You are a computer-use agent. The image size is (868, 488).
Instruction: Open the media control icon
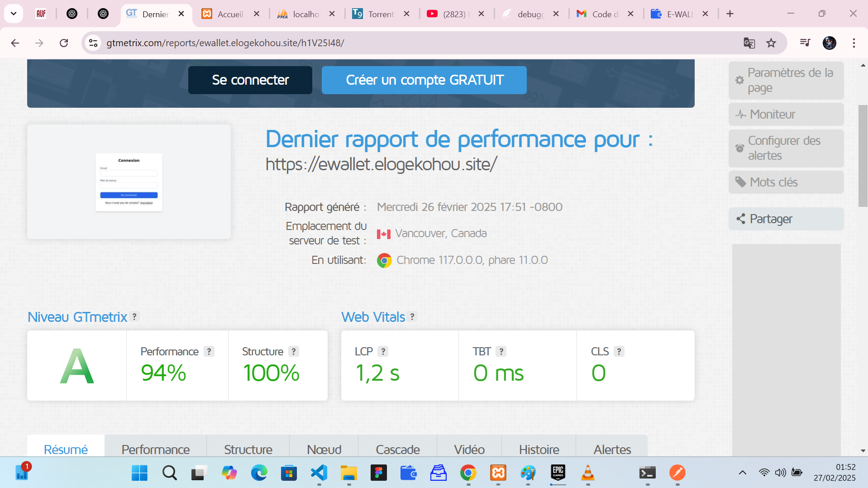[x=805, y=43]
